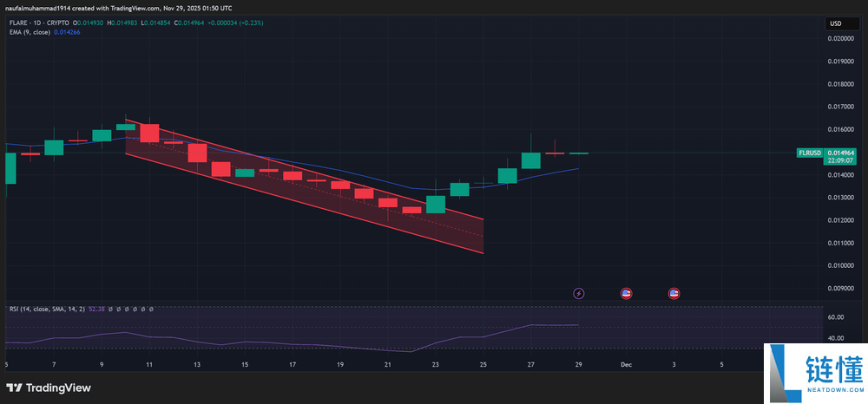Click the Dec label on time axis
Viewport: 868px width, 404px height.
626,365
